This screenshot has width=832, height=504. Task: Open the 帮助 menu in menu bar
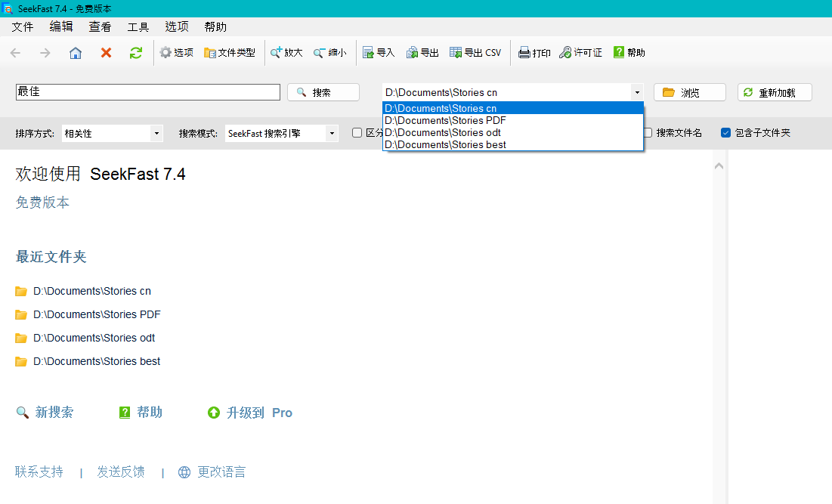[x=215, y=26]
